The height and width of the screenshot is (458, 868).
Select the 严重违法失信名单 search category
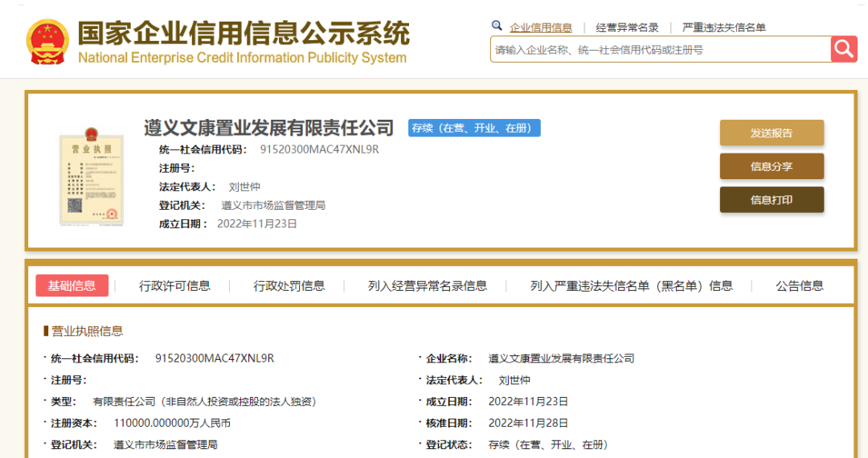pos(723,27)
